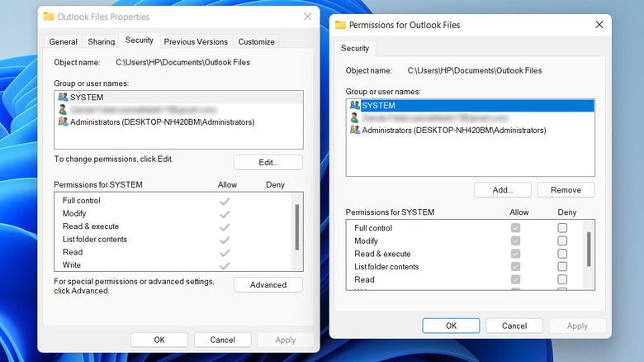Click the Edit... button
Viewport: 644px width, 362px height.
pyautogui.click(x=268, y=163)
